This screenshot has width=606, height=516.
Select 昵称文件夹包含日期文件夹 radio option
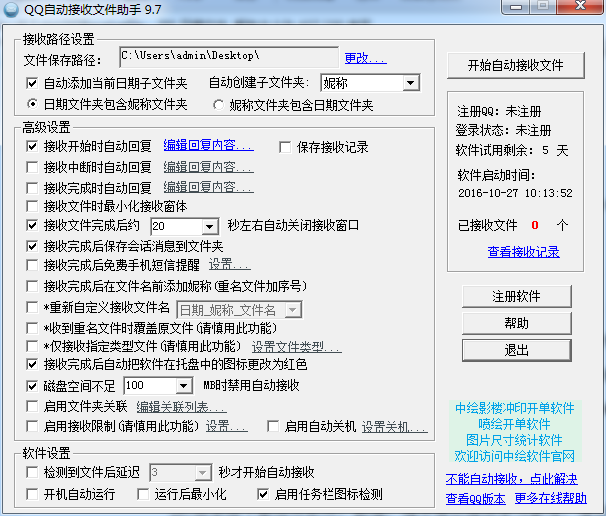tap(218, 105)
